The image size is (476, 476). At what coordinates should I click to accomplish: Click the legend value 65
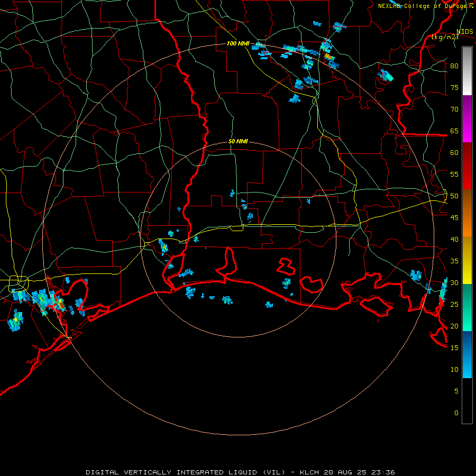[x=454, y=131]
